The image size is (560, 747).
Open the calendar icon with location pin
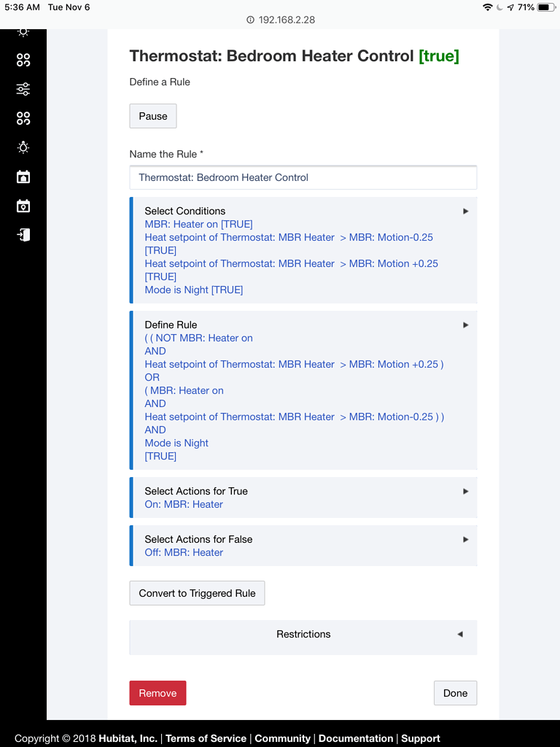tap(23, 206)
